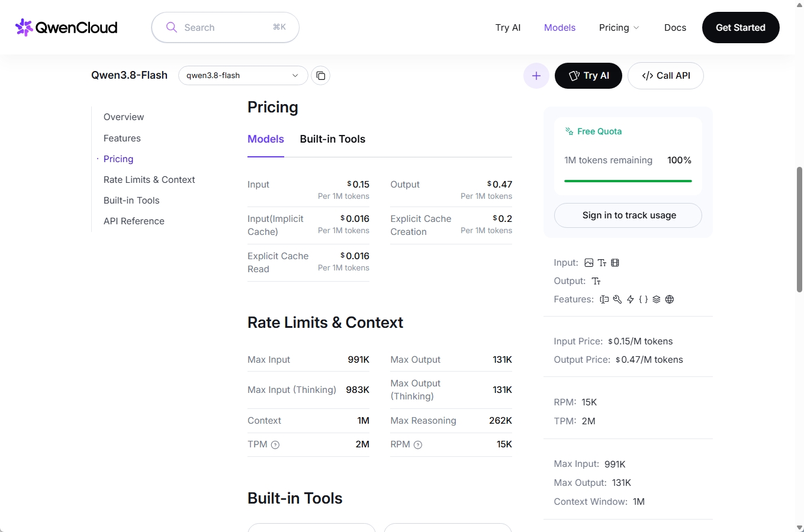Screen dimensions: 804x532
Task: Open Try AI in the top navigation
Action: pyautogui.click(x=508, y=27)
